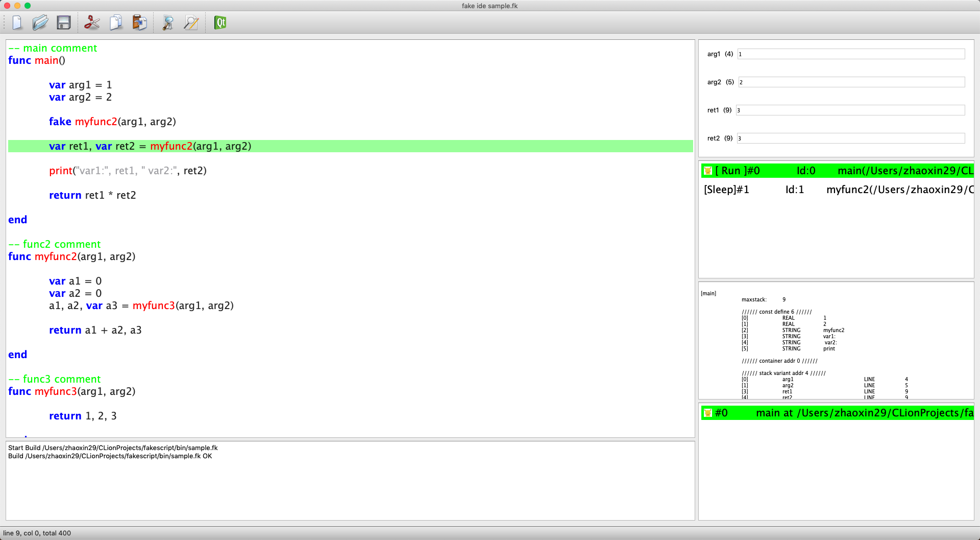Image resolution: width=980 pixels, height=540 pixels.
Task: Click the bytecode dump panel for main
Action: [x=836, y=340]
